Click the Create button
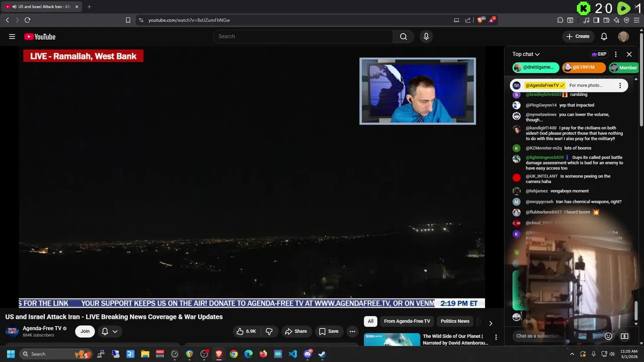 [578, 36]
